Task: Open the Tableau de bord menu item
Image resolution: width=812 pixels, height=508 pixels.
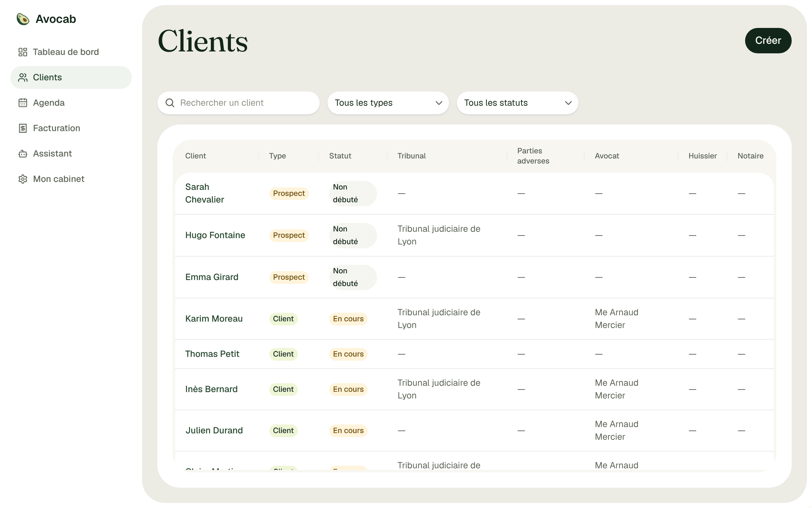Action: [x=71, y=52]
